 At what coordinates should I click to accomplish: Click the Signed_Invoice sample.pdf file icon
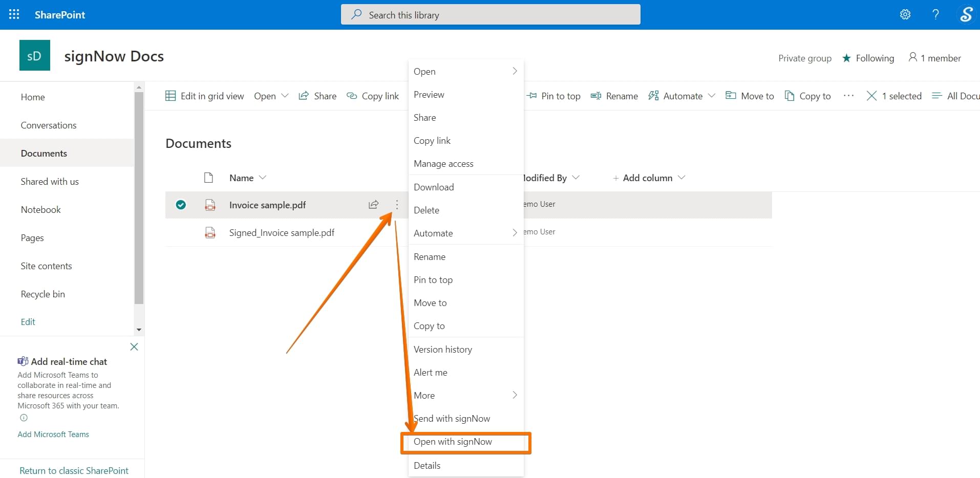point(210,233)
